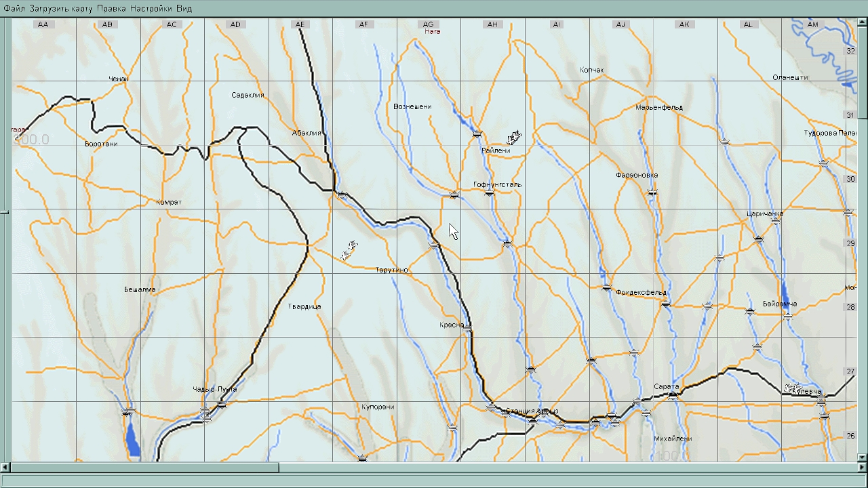Click the town label Фараоновка
The height and width of the screenshot is (488, 868).
click(x=637, y=175)
